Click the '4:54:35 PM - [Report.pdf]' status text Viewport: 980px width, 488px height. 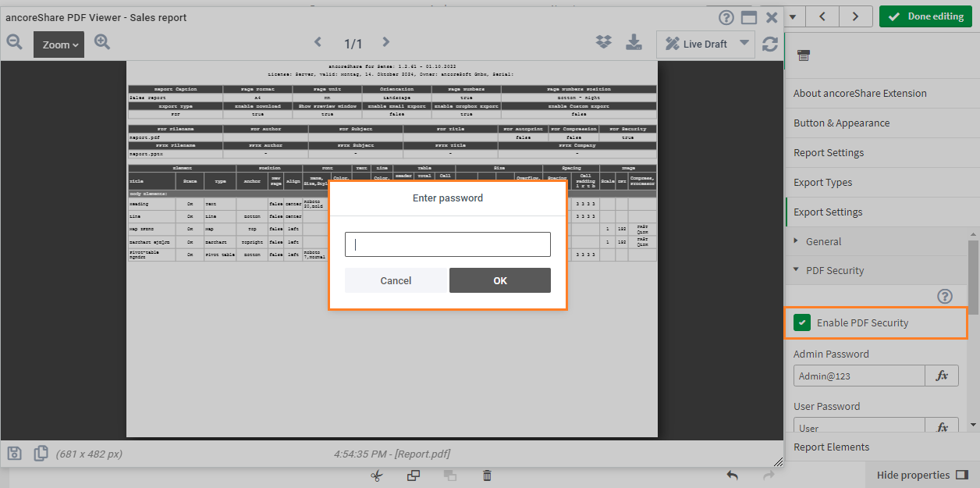(x=392, y=454)
